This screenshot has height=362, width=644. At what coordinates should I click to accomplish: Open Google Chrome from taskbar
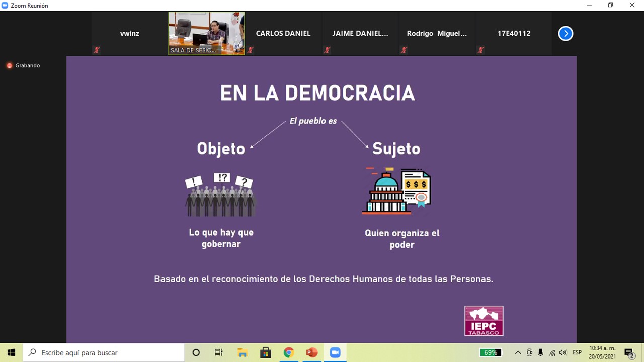coord(288,352)
